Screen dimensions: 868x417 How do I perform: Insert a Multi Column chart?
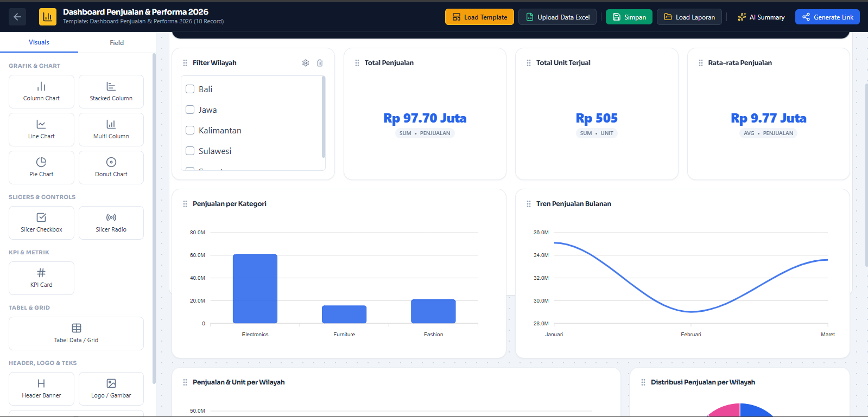click(x=111, y=130)
